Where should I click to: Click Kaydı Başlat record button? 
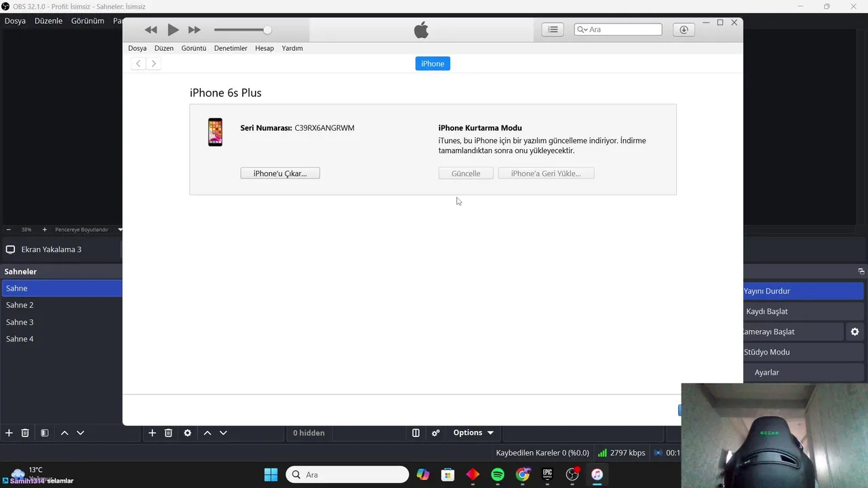point(803,311)
